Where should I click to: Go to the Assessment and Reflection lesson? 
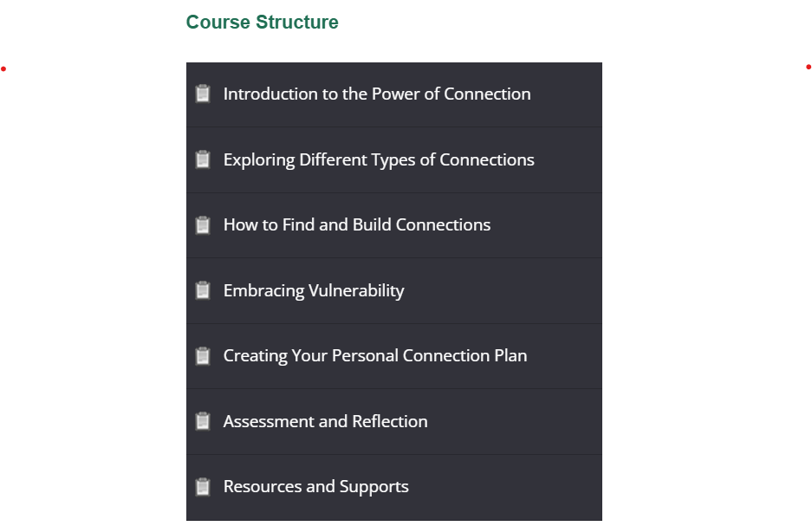(x=326, y=421)
